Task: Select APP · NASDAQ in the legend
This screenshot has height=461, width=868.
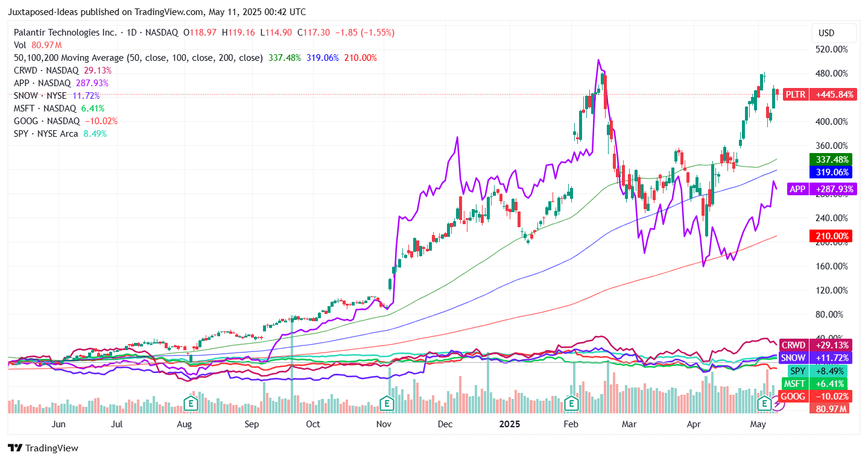Action: [45, 83]
